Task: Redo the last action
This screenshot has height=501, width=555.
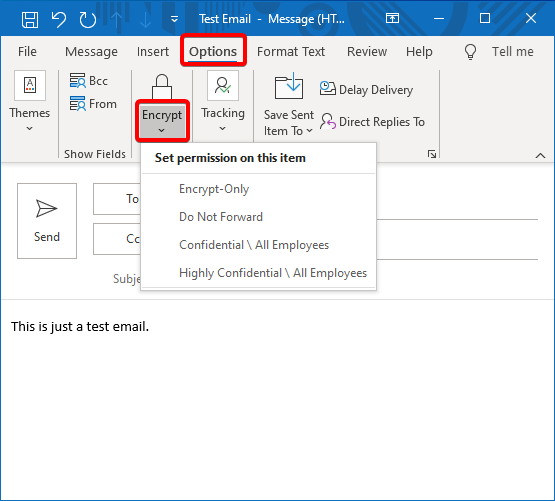Action: [87, 19]
